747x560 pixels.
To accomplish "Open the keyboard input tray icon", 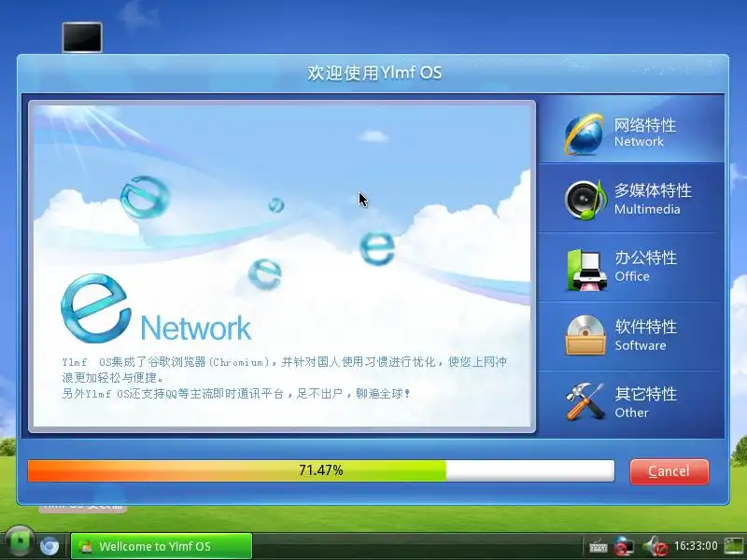I will [598, 546].
